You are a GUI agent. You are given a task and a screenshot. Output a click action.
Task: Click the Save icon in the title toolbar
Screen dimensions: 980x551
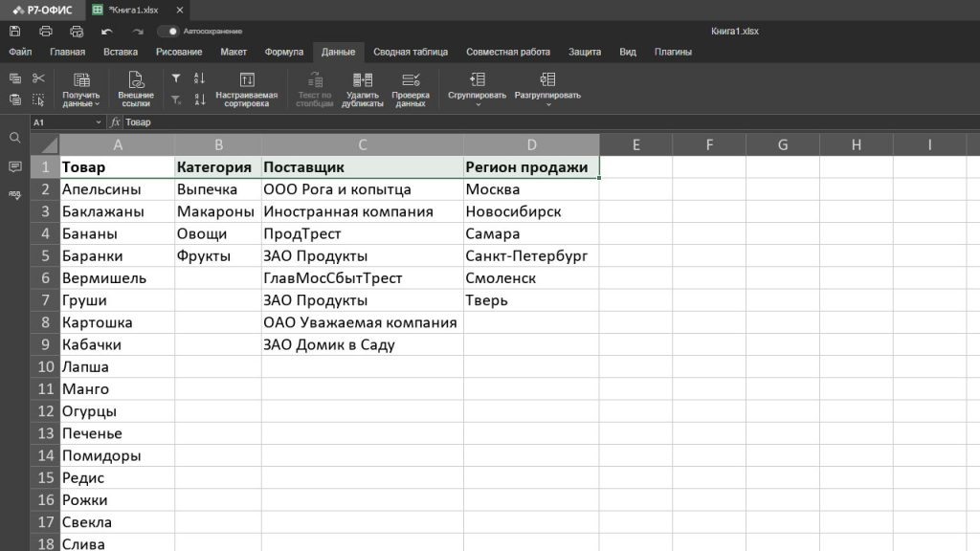click(15, 31)
